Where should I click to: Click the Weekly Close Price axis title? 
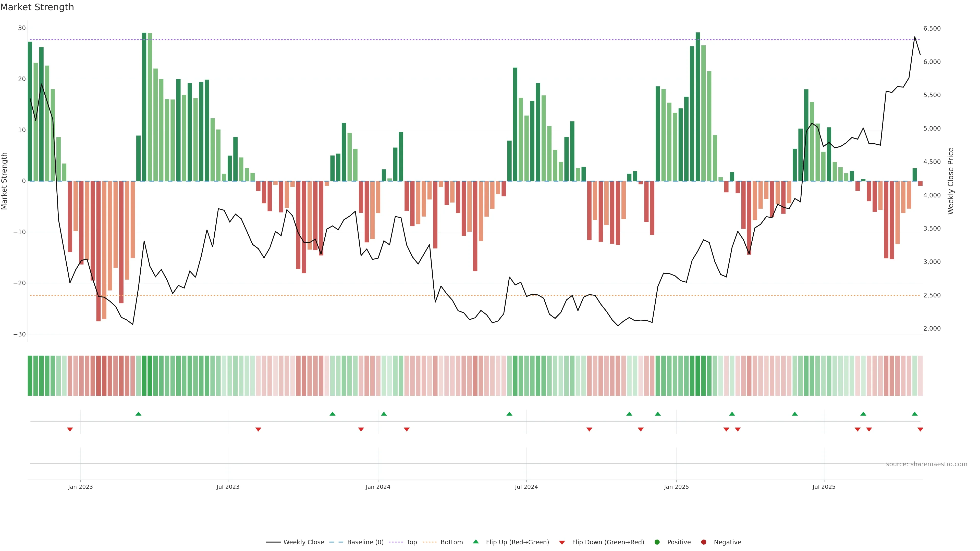tap(951, 181)
